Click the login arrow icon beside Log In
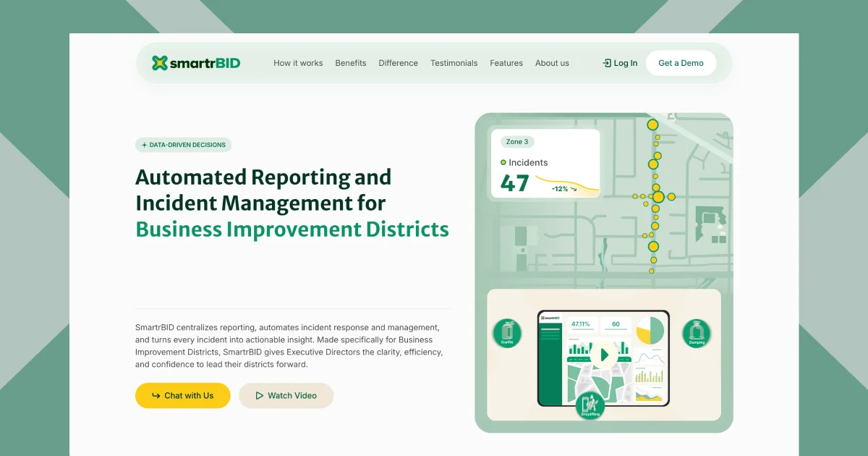This screenshot has height=456, width=868. point(607,63)
